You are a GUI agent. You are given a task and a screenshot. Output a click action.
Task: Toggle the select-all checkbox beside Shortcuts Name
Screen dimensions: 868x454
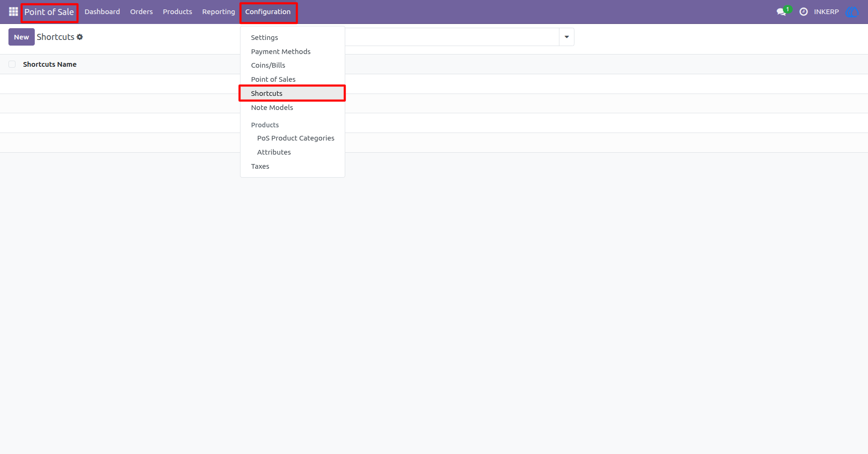click(x=12, y=64)
